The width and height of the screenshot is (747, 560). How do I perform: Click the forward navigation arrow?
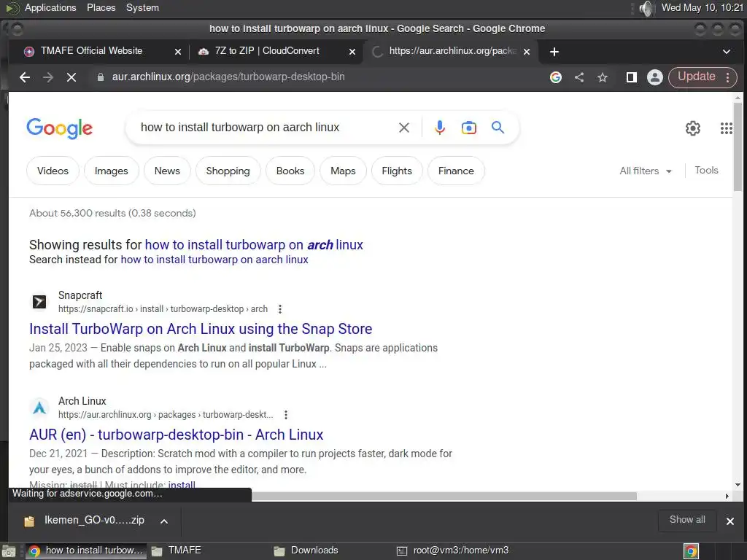(x=48, y=77)
